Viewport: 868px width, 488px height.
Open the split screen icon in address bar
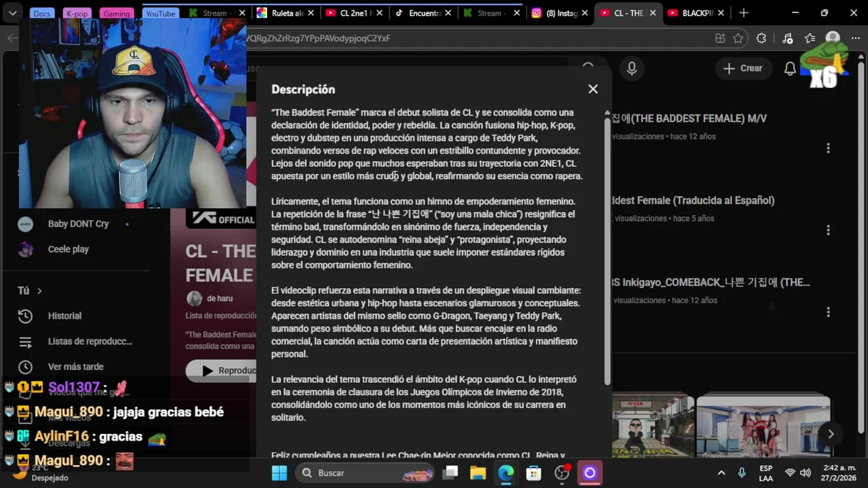[x=720, y=39]
